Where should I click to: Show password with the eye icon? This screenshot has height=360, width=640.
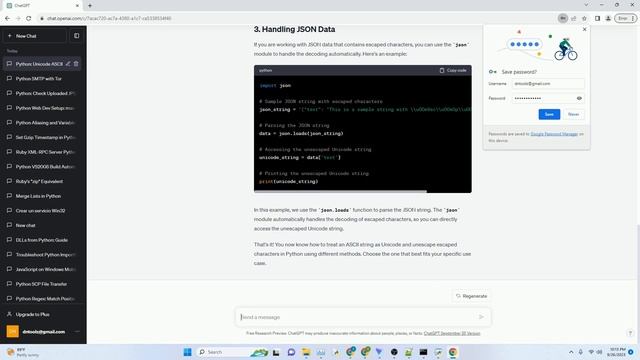tap(579, 98)
